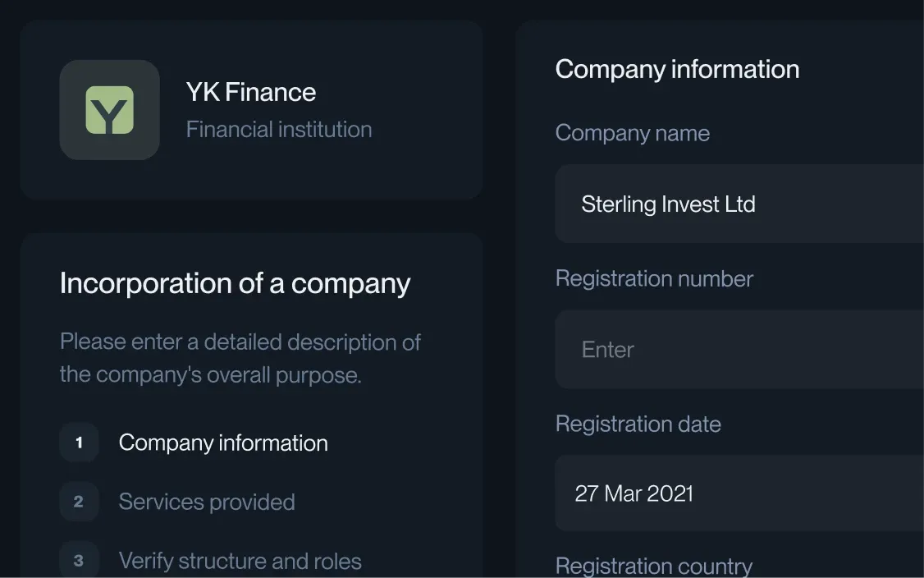Focus the Company name field with Sterling Invest Ltd
This screenshot has height=578, width=924.
739,204
